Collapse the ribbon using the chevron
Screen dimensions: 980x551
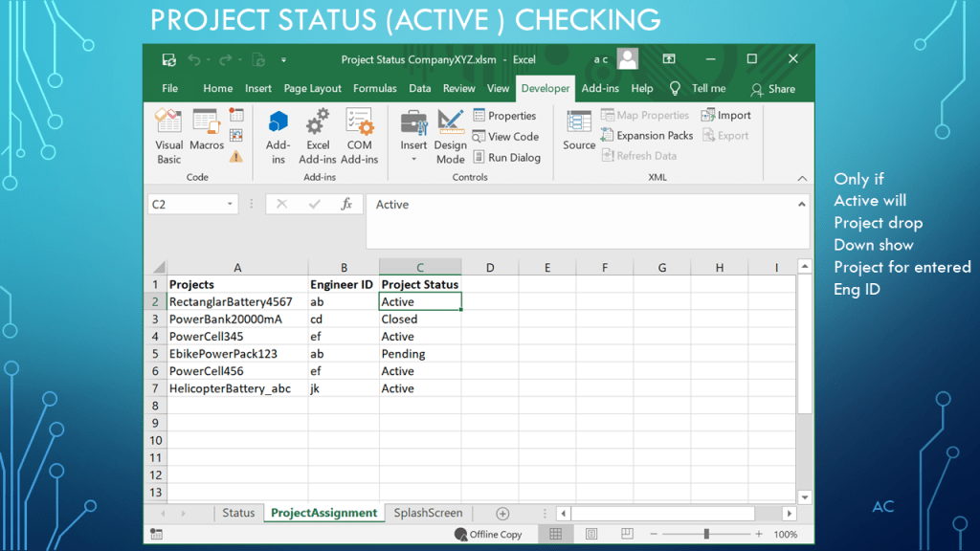coord(802,179)
